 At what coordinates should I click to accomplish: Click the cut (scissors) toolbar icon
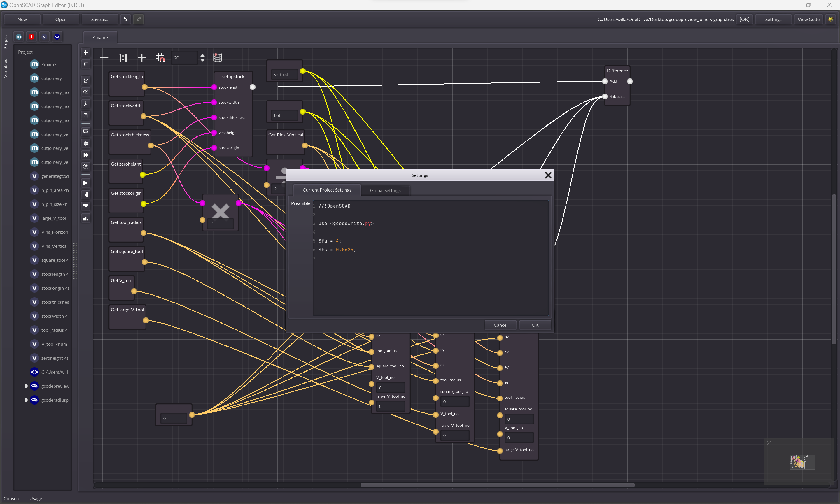(x=86, y=104)
